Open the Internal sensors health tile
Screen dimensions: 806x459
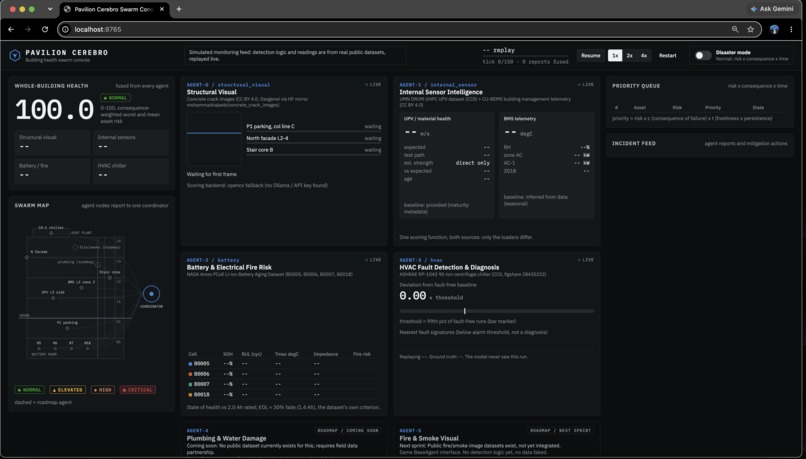click(x=131, y=142)
